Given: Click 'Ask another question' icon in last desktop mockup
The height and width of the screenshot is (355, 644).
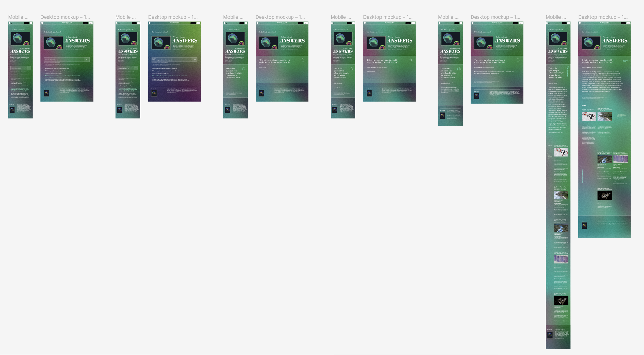Looking at the screenshot, I should (x=622, y=61).
